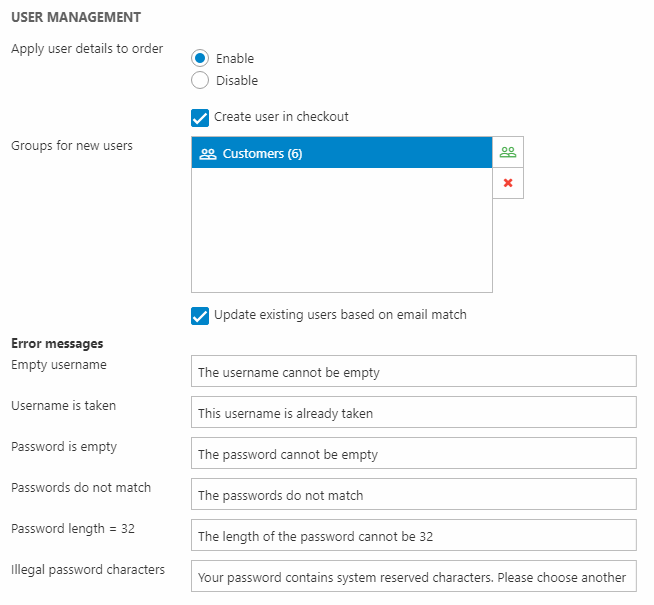Click the Username is taken message field
This screenshot has width=654, height=605.
(x=413, y=413)
